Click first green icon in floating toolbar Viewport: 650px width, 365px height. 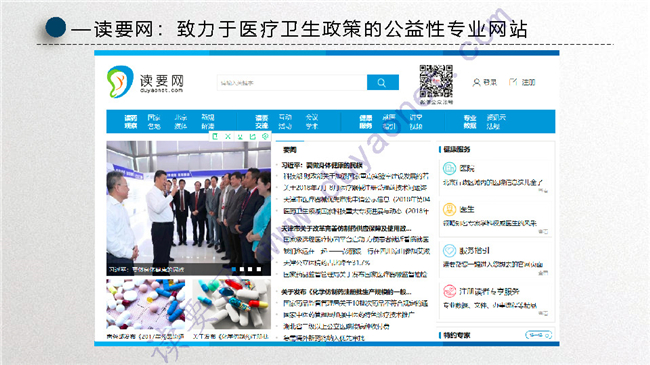point(215,136)
